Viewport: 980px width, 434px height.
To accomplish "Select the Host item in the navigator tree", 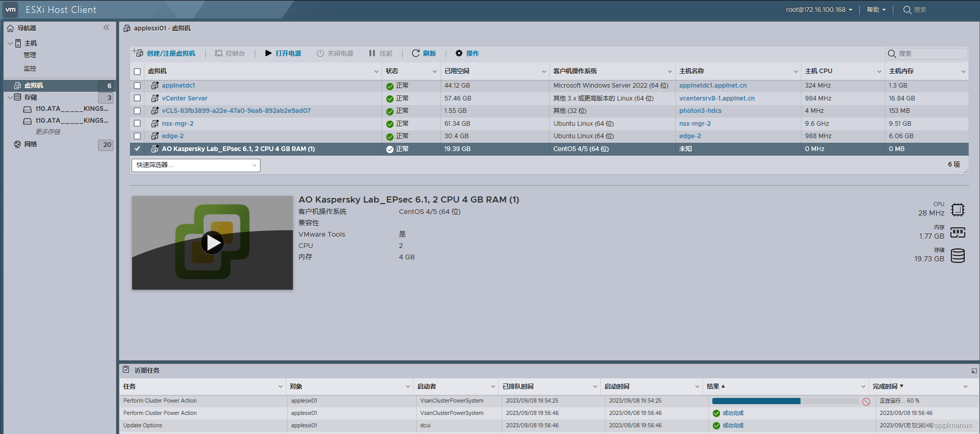I will (x=30, y=43).
